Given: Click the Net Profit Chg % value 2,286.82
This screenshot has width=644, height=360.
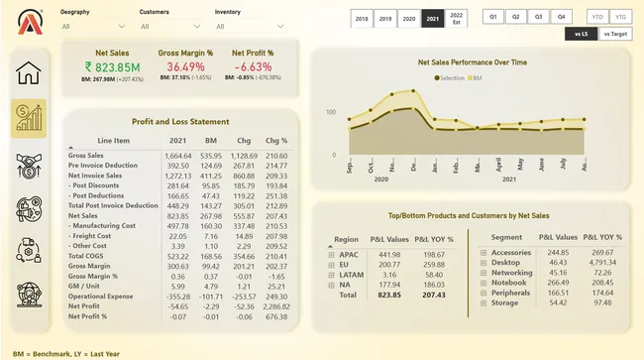Looking at the screenshot, I should click(276, 306).
